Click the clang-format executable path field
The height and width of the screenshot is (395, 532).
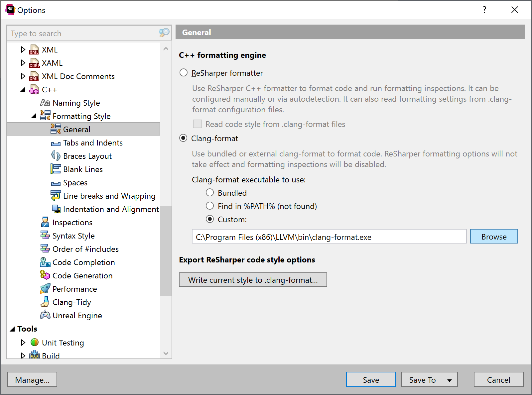point(329,237)
